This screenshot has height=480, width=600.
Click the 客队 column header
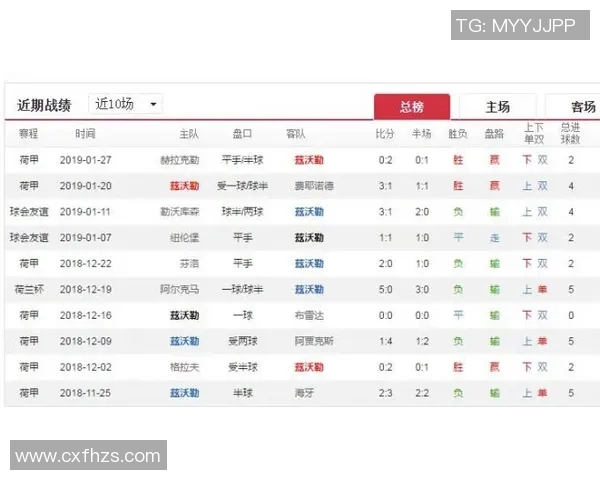295,134
